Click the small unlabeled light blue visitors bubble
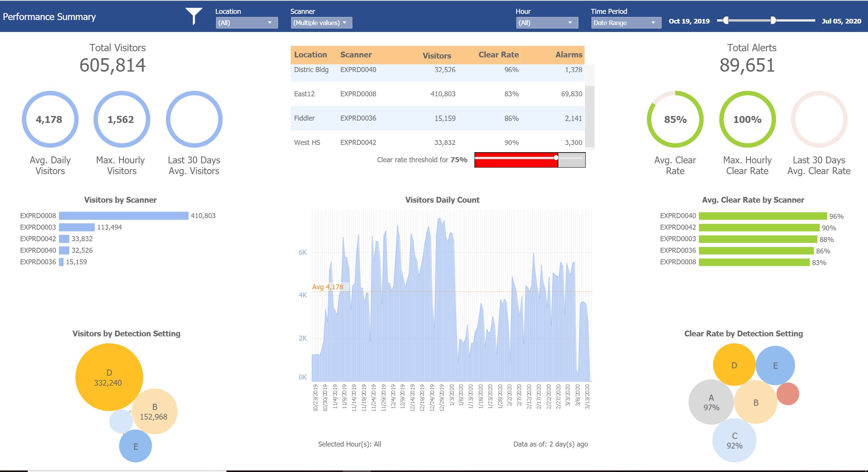 pyautogui.click(x=121, y=422)
